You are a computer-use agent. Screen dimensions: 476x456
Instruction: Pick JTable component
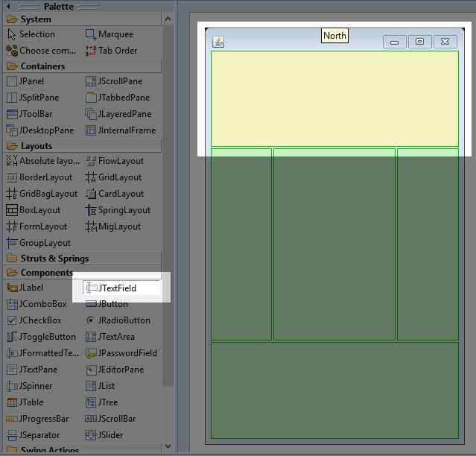pos(25,402)
